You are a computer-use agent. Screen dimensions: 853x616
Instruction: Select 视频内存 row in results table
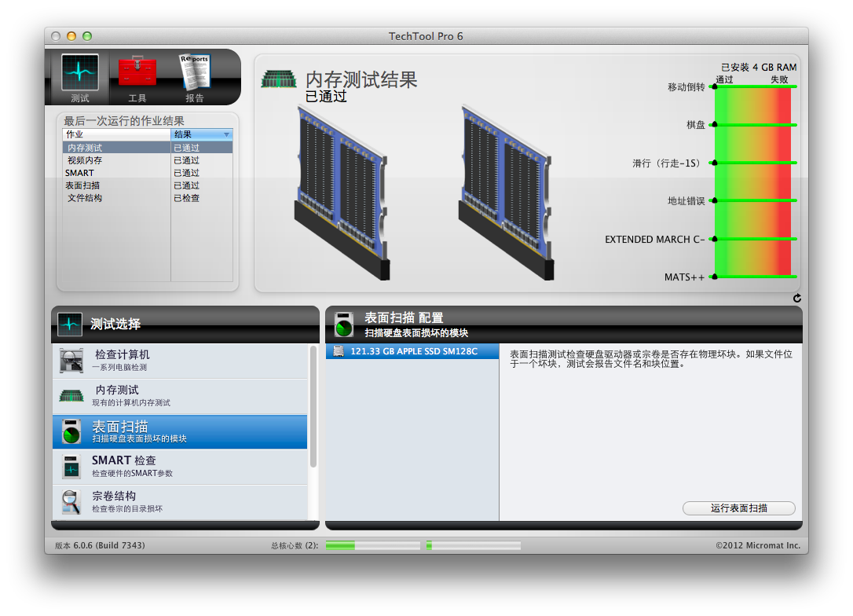pos(148,160)
